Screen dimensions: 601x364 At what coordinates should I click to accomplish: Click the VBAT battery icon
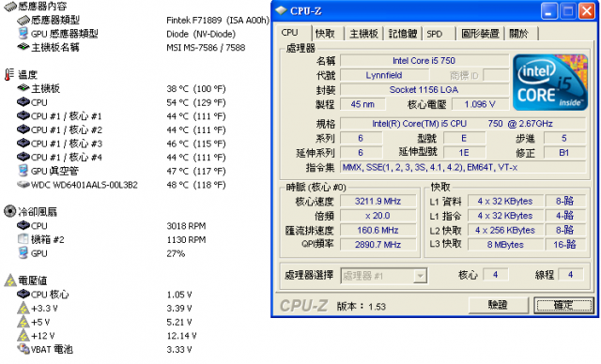click(x=23, y=349)
